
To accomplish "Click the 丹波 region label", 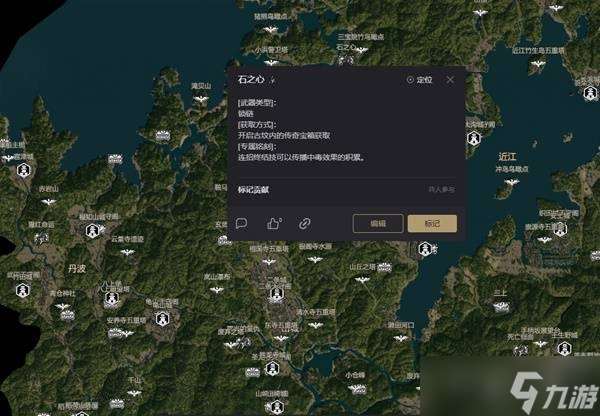I will point(77,269).
